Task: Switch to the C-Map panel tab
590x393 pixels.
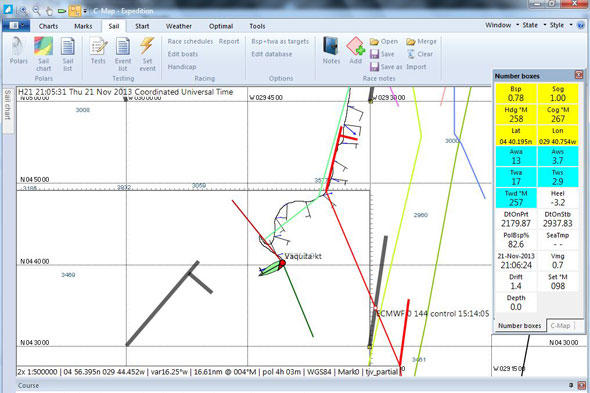Action: point(560,326)
